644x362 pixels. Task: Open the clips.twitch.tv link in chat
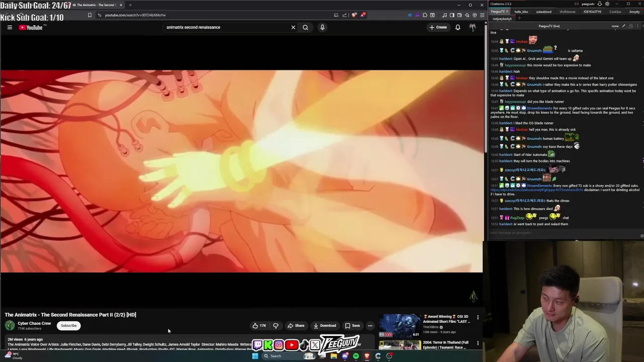pos(537,190)
